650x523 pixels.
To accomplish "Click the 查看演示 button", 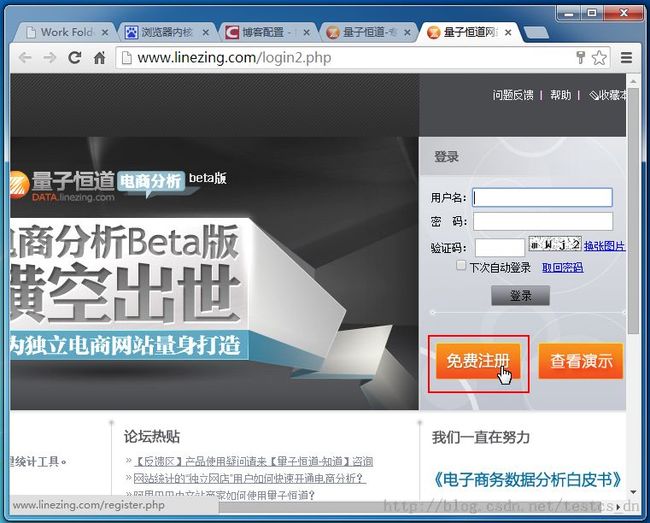I will (581, 361).
